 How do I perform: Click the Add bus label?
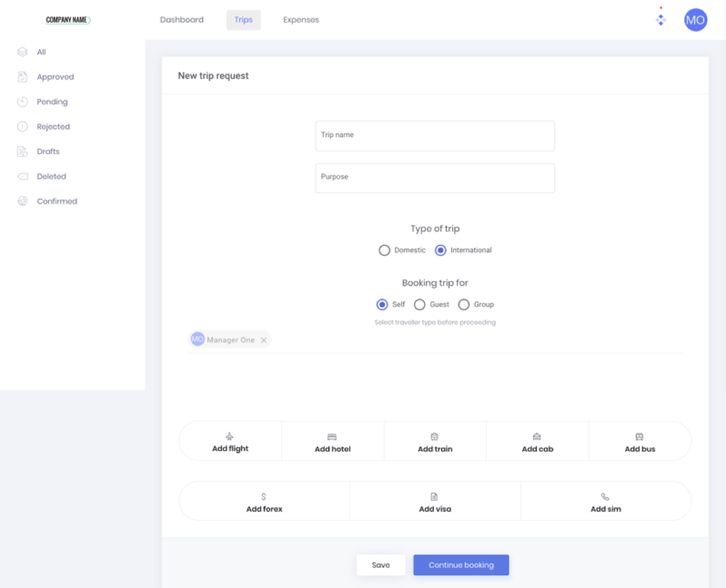[640, 449]
